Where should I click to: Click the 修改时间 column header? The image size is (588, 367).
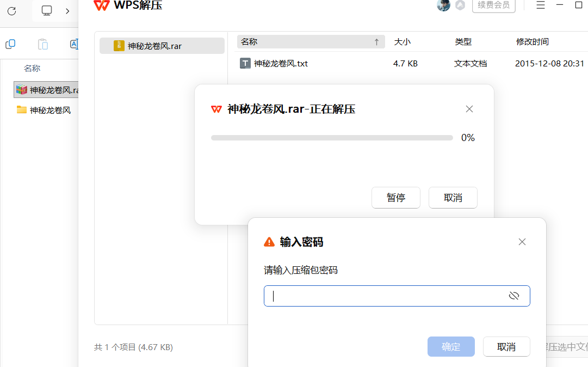click(532, 41)
